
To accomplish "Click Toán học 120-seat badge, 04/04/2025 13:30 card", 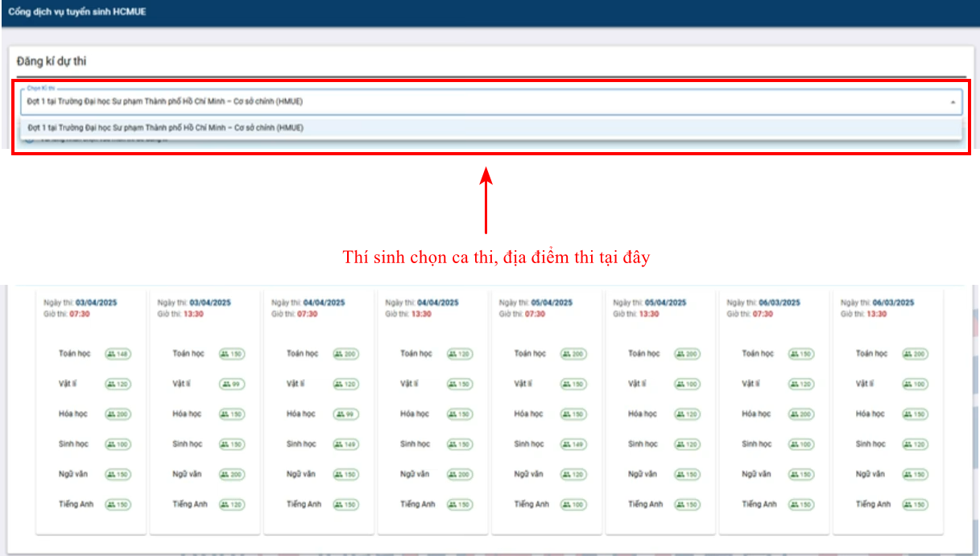I will [460, 354].
